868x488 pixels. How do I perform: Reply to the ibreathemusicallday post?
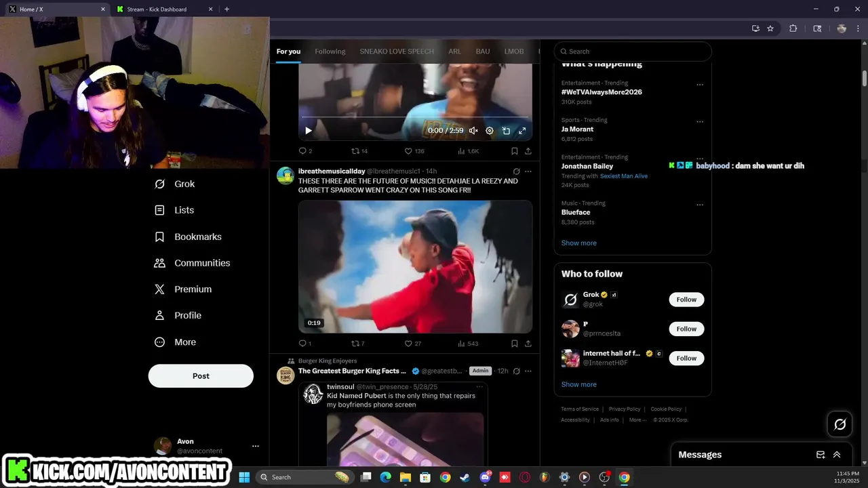305,344
